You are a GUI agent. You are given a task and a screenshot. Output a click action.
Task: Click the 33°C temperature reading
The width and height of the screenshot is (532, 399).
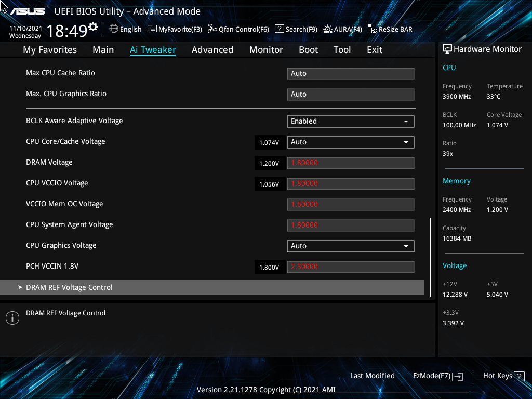coord(494,97)
